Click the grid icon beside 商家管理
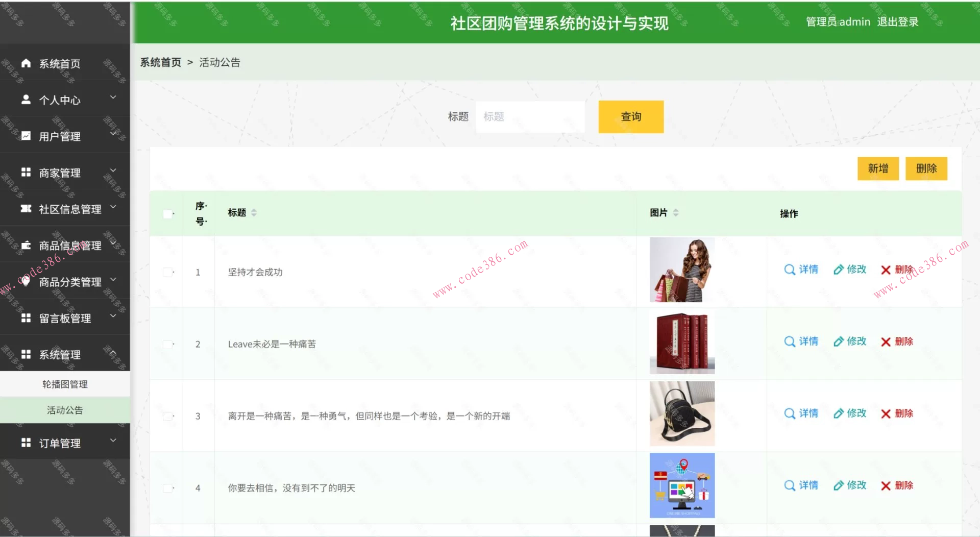This screenshot has height=537, width=980. (26, 173)
